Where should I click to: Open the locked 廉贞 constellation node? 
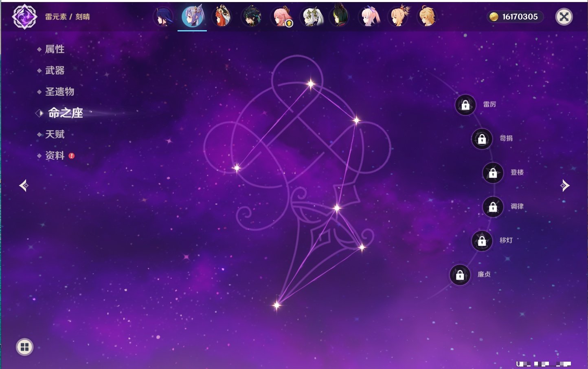[460, 275]
